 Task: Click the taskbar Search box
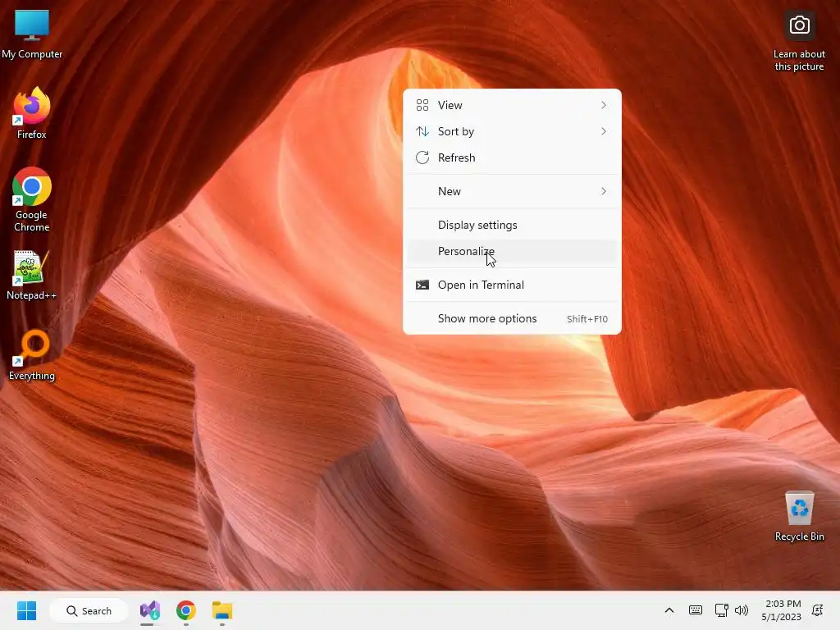click(89, 610)
